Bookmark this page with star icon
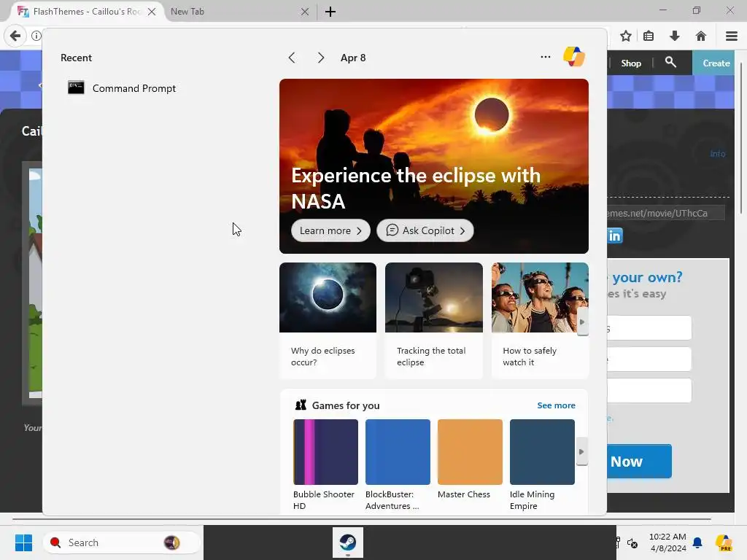Viewport: 747px width, 560px height. click(x=625, y=36)
